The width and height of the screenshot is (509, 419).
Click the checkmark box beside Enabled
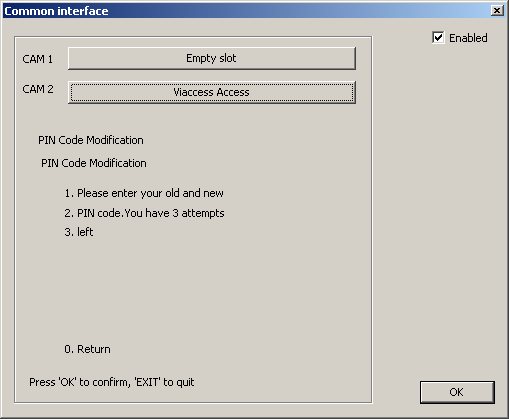[438, 38]
